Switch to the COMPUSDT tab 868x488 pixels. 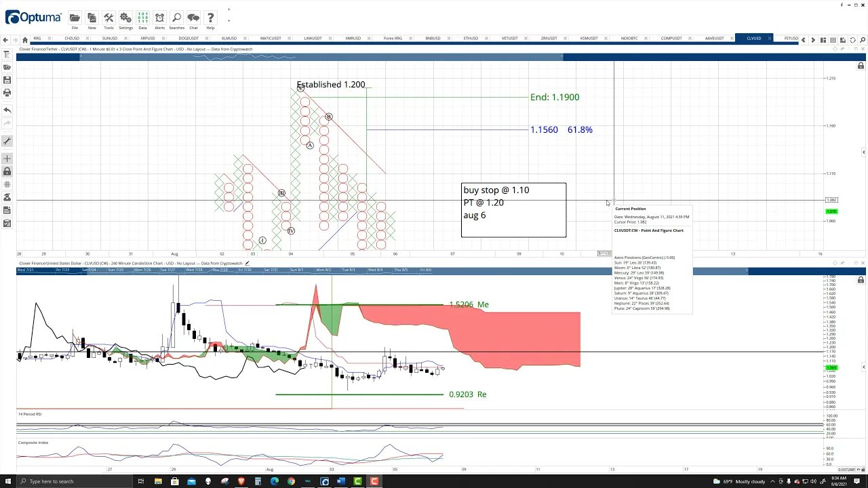pyautogui.click(x=671, y=39)
